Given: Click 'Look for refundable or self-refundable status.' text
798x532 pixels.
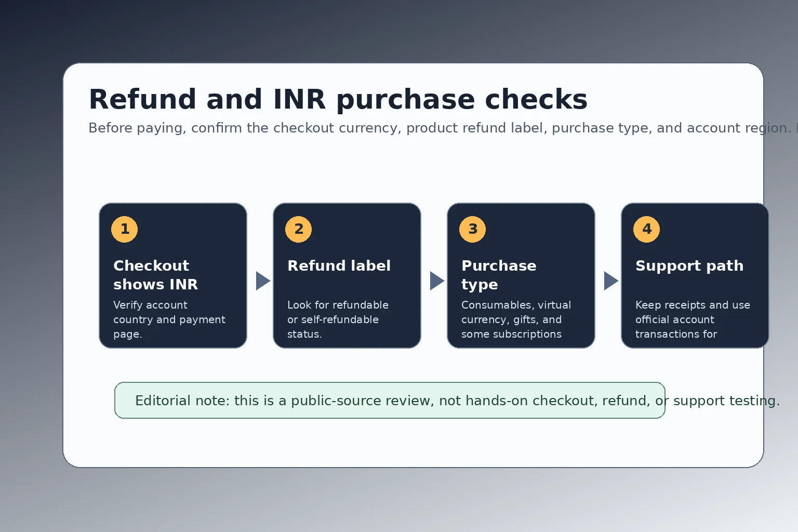Looking at the screenshot, I should click(338, 320).
